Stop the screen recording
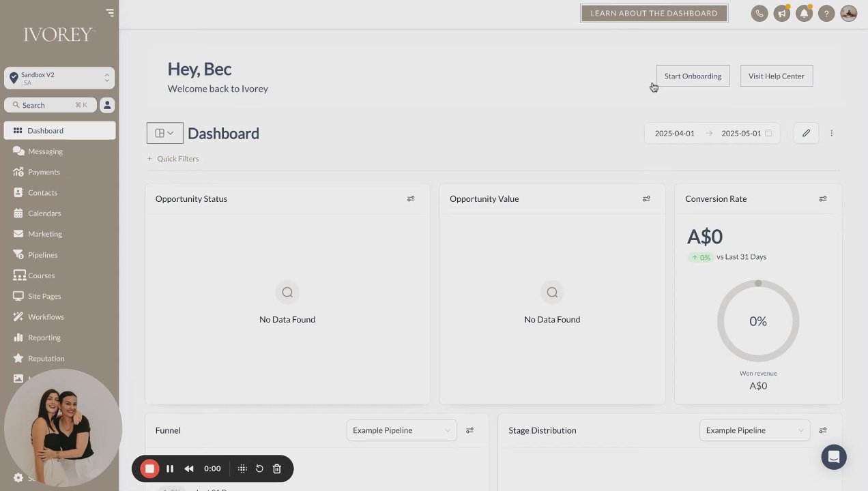 coord(149,468)
